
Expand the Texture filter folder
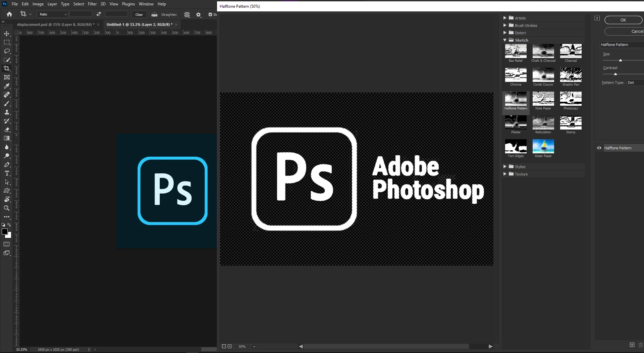pos(505,174)
